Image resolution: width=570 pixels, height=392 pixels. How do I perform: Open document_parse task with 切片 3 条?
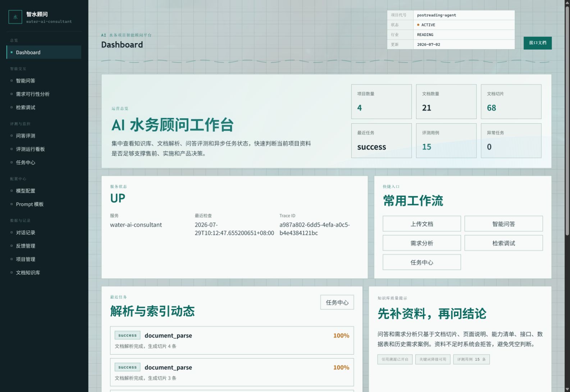(232, 372)
